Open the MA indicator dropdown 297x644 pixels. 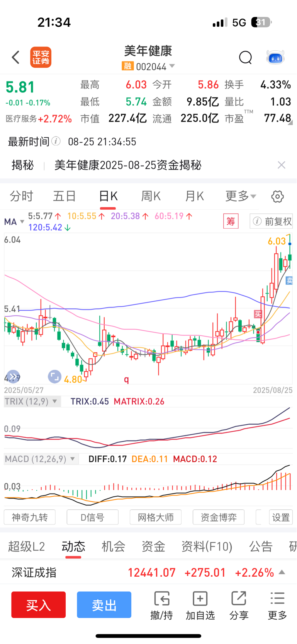click(x=14, y=222)
